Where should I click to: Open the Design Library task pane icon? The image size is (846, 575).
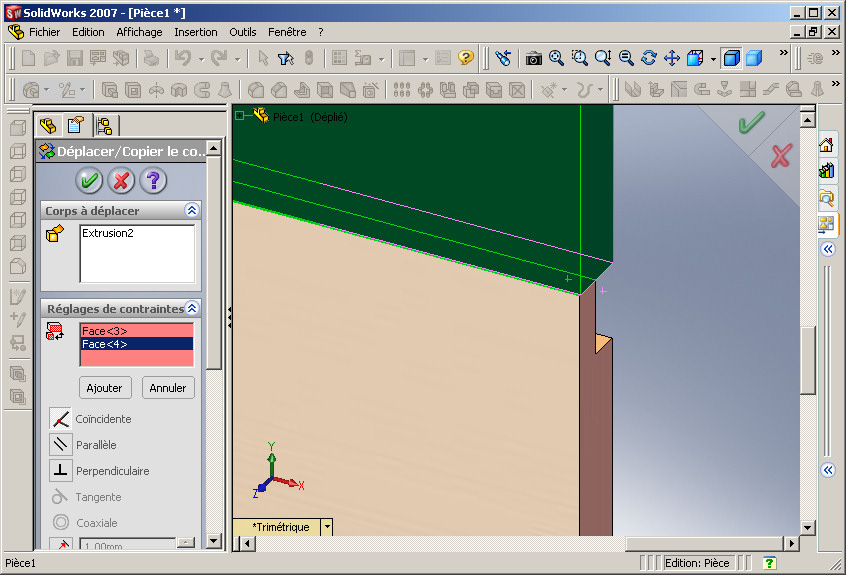coord(826,171)
